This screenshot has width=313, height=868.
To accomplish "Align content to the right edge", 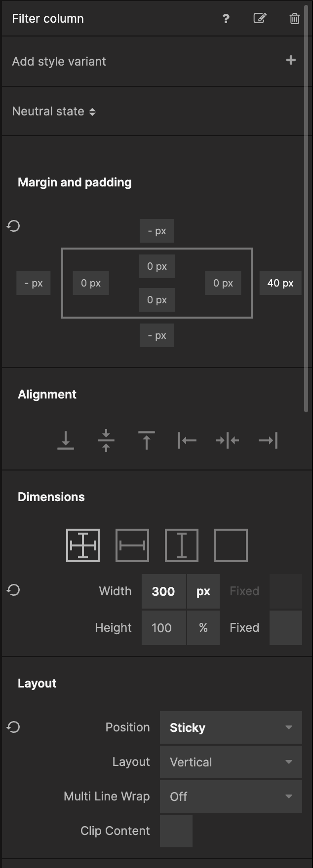I will click(268, 440).
